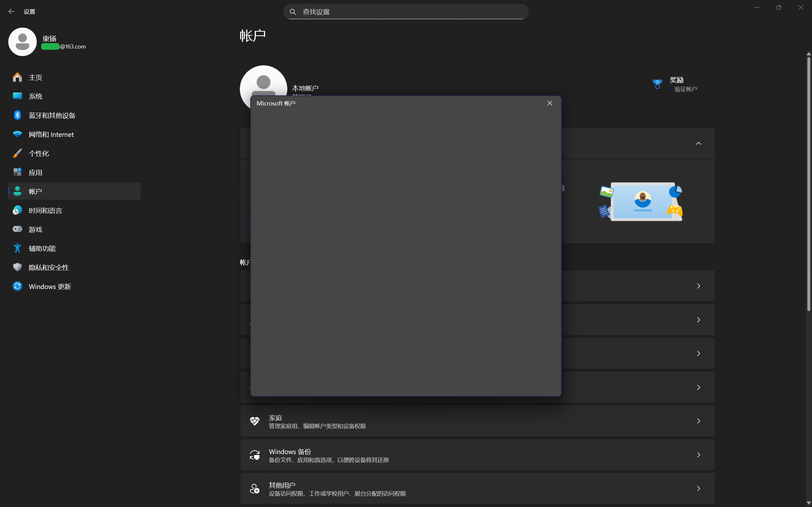Click the Home icon in the sidebar
This screenshot has height=507, width=812.
pyautogui.click(x=17, y=77)
